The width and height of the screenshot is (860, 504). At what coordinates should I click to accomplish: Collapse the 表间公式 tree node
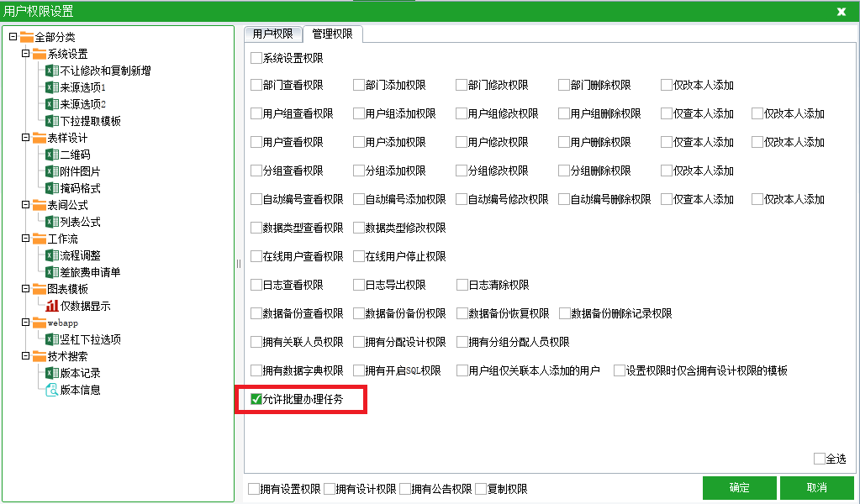coord(26,205)
